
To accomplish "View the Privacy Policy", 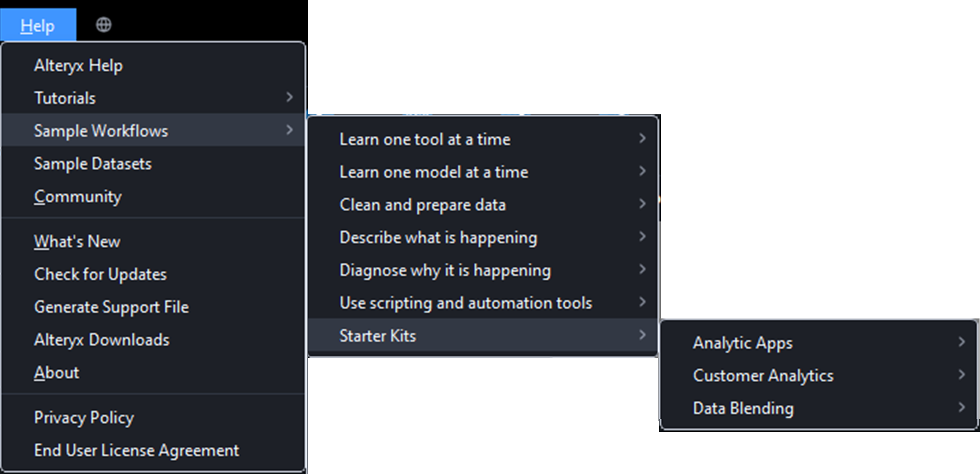I will [84, 417].
